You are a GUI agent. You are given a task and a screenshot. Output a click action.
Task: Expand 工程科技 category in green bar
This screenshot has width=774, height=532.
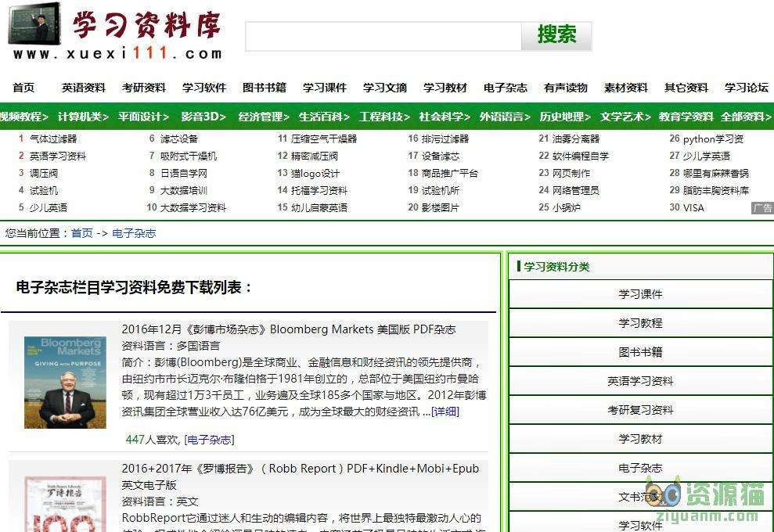tap(384, 117)
